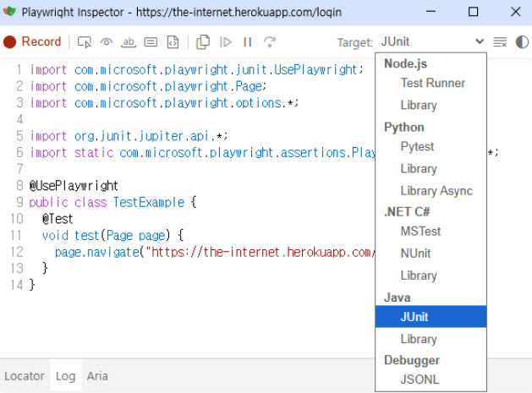The width and height of the screenshot is (532, 393).
Task: Click the @UsePlaywright annotation line
Action: (74, 186)
